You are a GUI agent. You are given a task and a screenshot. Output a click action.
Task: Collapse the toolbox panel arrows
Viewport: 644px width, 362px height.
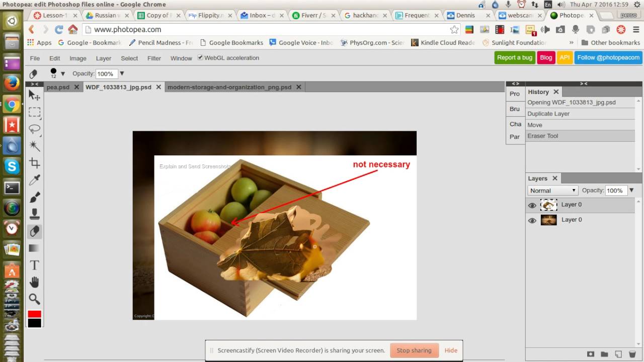[34, 84]
